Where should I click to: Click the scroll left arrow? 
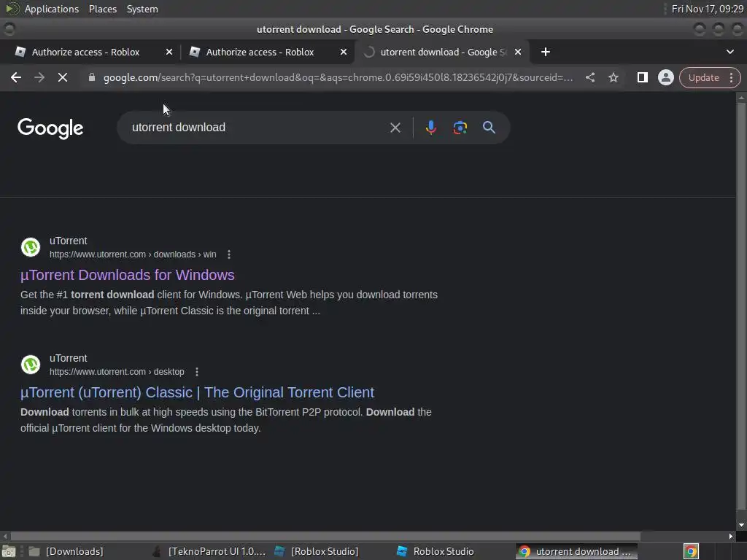click(x=5, y=536)
